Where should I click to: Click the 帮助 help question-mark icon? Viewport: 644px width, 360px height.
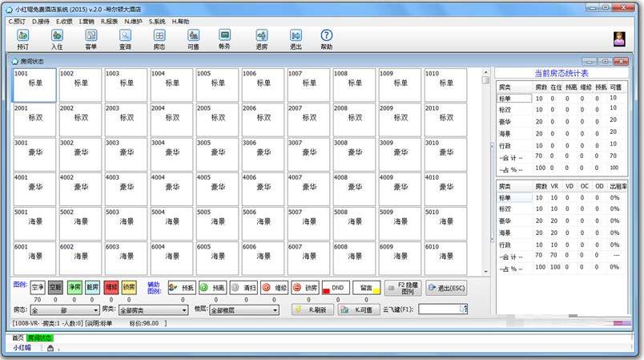tap(326, 39)
